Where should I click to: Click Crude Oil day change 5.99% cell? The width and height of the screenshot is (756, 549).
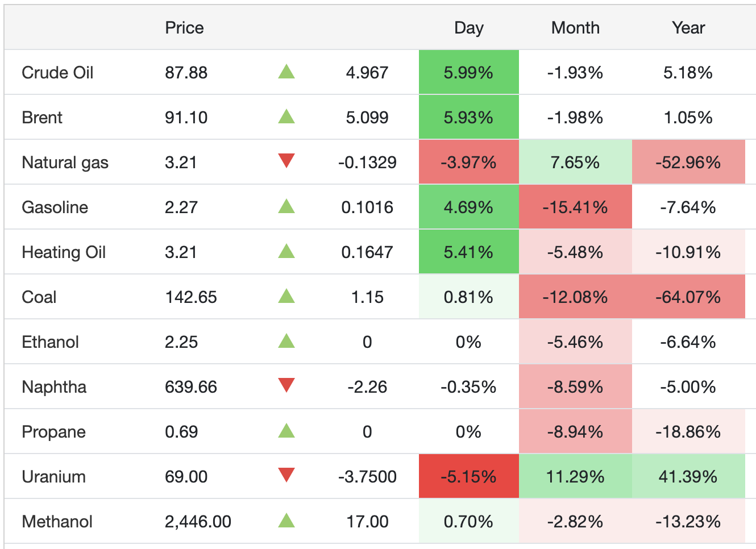469,72
